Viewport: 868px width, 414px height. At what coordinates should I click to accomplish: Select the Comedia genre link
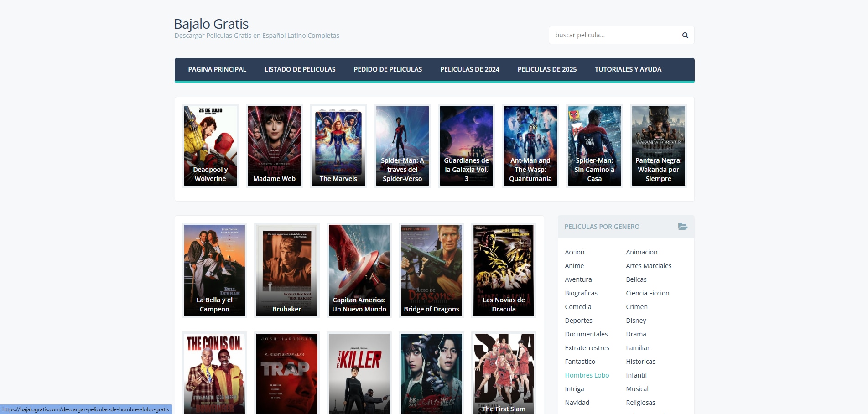pyautogui.click(x=578, y=307)
